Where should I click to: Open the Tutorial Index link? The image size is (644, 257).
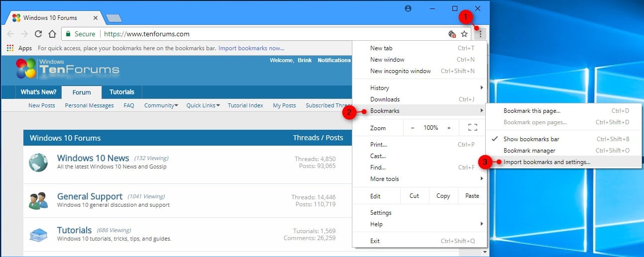point(246,105)
